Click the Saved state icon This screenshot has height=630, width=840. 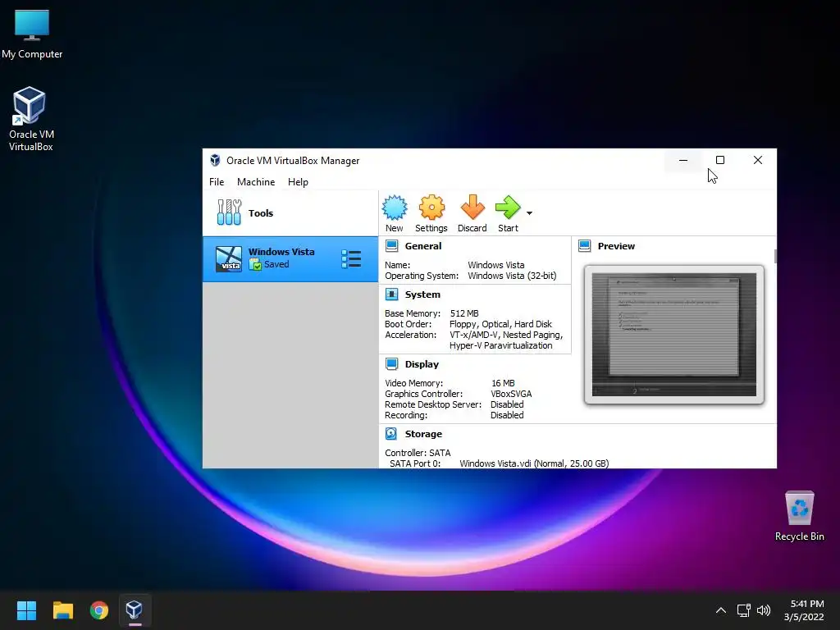tap(256, 265)
